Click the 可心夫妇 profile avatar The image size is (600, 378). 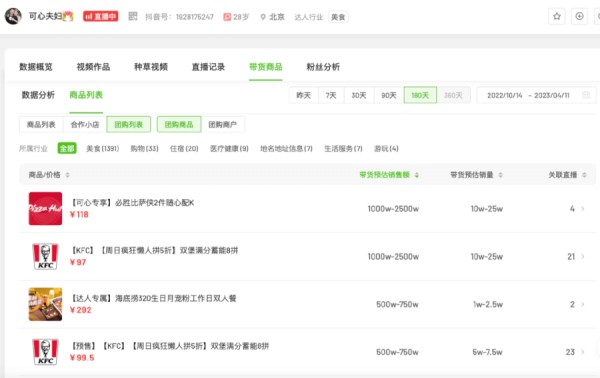click(13, 16)
